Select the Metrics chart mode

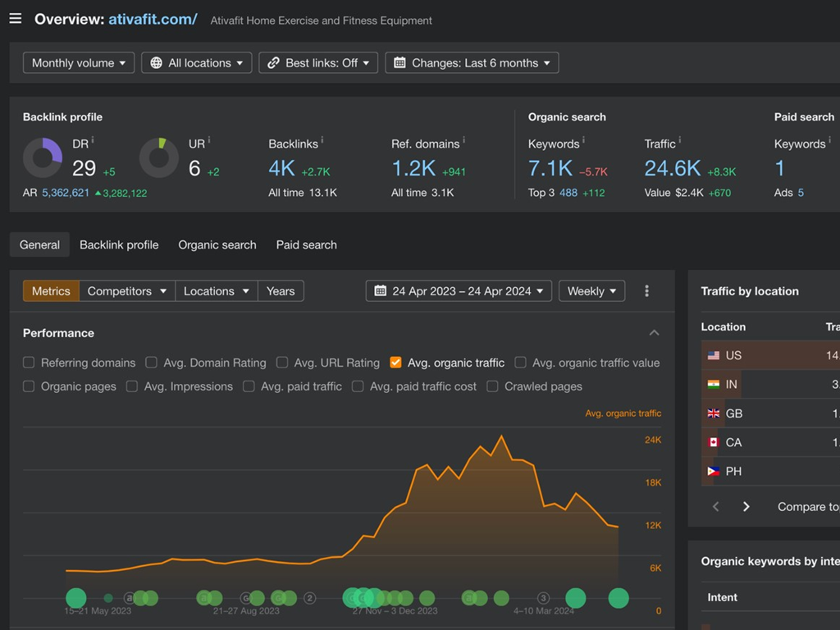coord(51,291)
